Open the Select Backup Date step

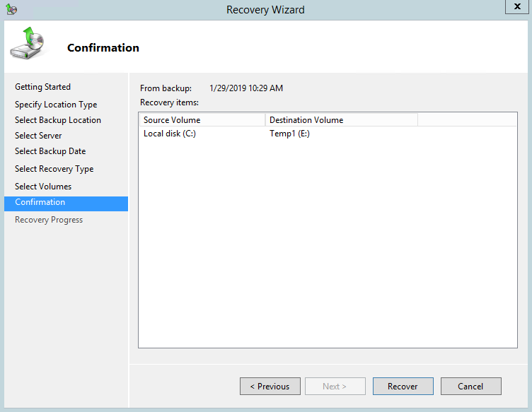(50, 151)
